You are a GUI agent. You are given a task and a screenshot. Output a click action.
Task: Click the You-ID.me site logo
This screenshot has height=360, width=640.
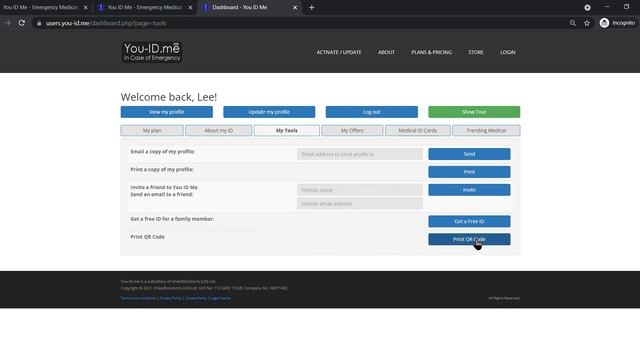click(x=152, y=52)
